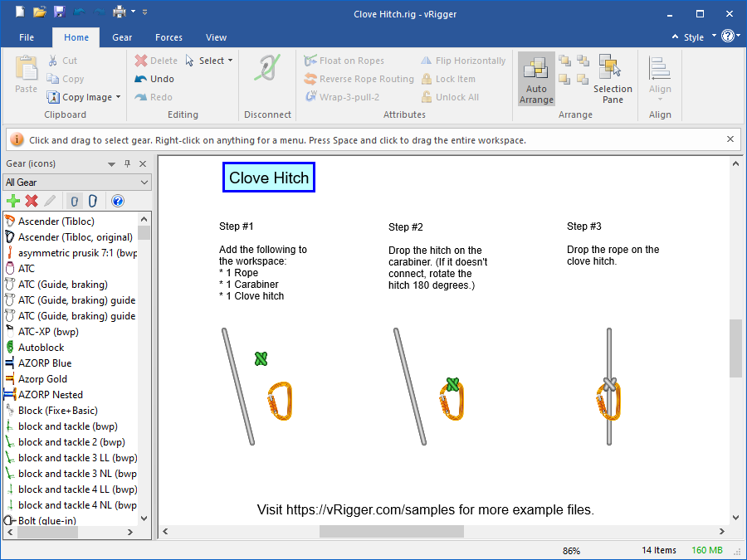Open the Forces ribbon tab

pyautogui.click(x=168, y=37)
